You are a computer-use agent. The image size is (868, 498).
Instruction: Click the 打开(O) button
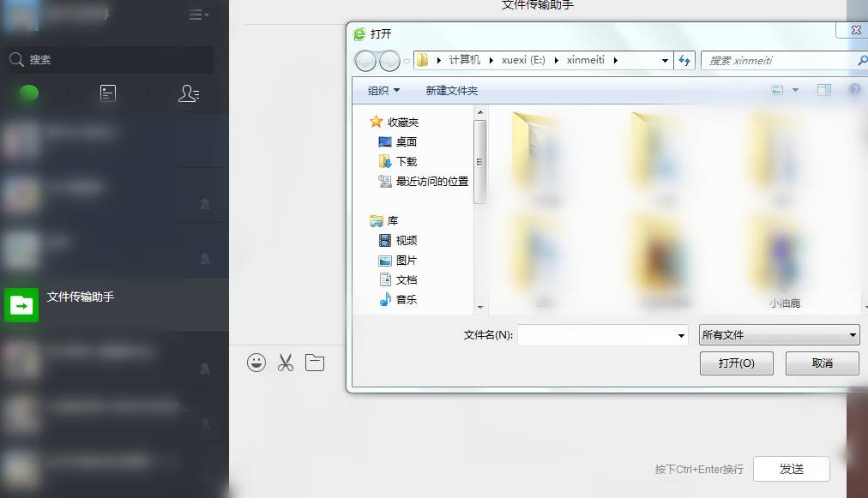(x=736, y=363)
